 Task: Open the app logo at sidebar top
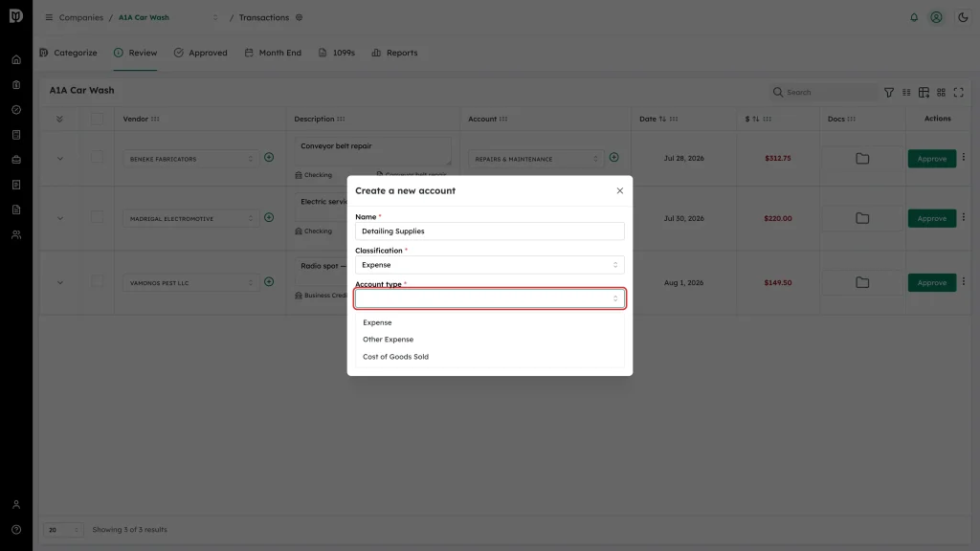16,15
